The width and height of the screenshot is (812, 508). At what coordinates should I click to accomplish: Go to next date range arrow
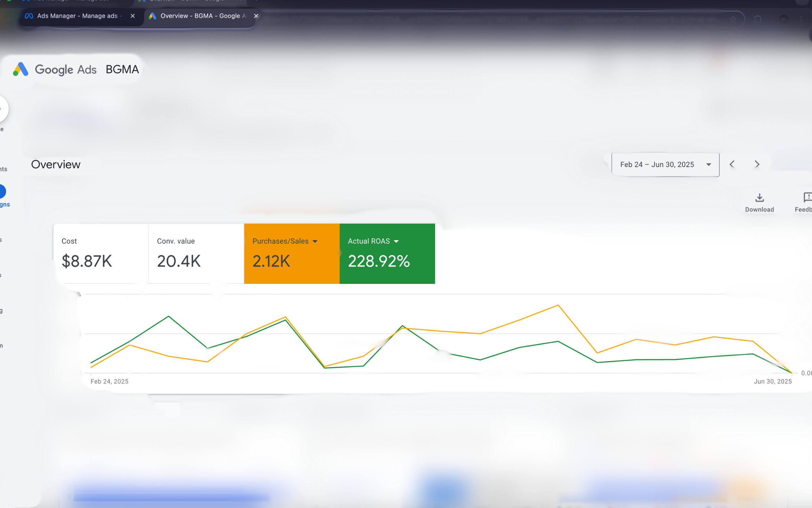[x=757, y=165]
